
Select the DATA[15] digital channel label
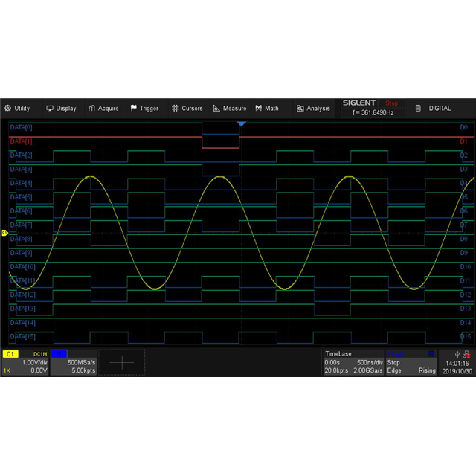tap(22, 337)
